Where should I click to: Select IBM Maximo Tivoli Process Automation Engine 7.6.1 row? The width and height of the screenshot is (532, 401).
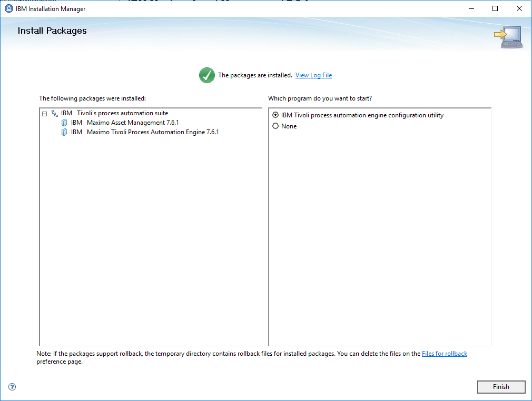tap(145, 132)
